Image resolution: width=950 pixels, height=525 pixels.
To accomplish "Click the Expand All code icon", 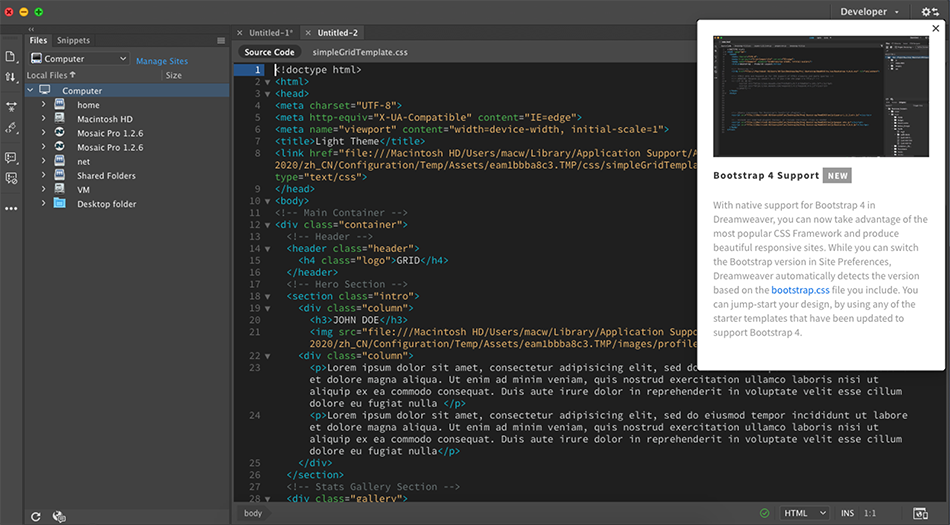I will 11,107.
